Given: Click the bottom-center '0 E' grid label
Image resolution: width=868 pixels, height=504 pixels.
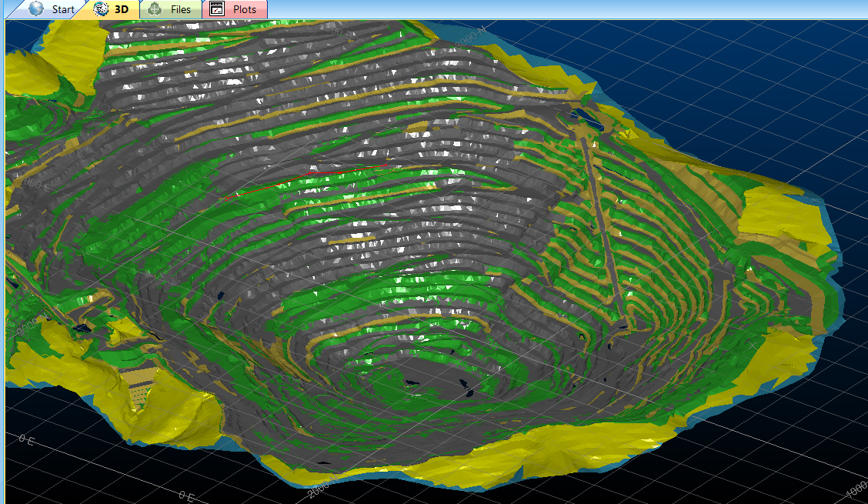Looking at the screenshot, I should click(185, 498).
